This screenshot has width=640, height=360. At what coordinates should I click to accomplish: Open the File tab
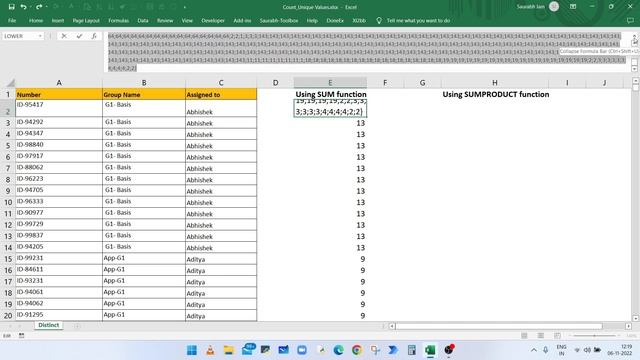point(12,20)
